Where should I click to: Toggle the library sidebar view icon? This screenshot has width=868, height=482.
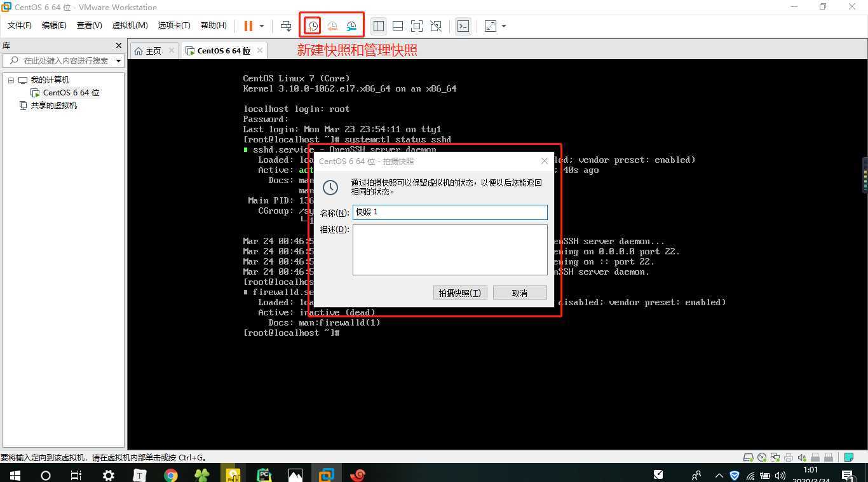[x=379, y=26]
